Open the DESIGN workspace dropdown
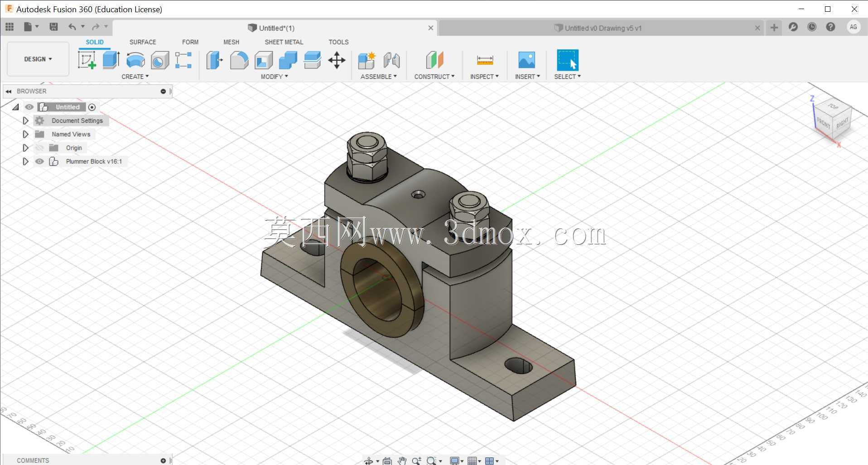868x465 pixels. tap(38, 59)
